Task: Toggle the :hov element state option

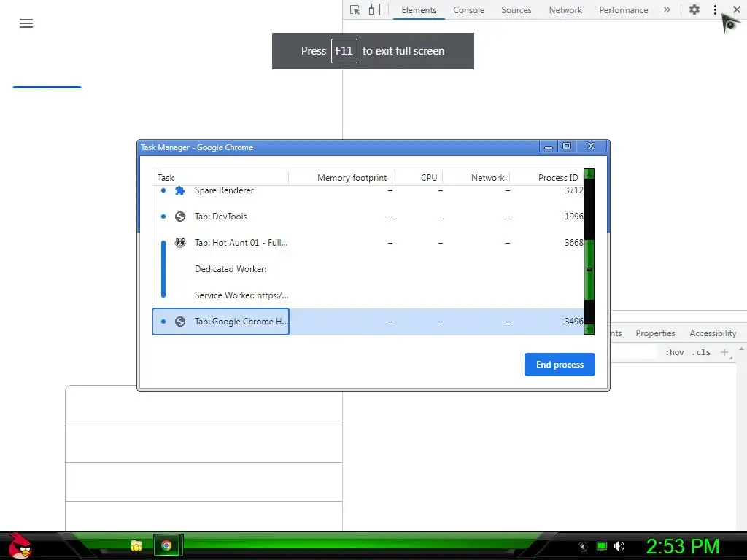Action: [x=675, y=352]
